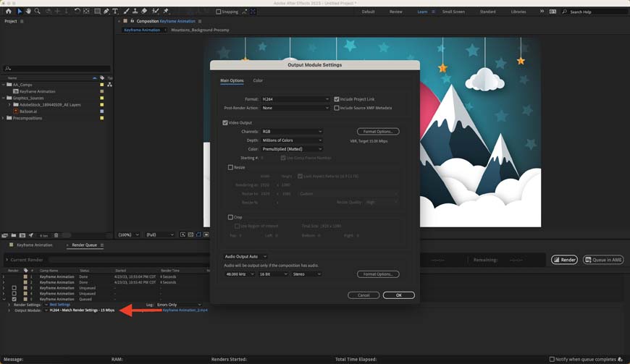Click the Home icon in the toolbar
The width and height of the screenshot is (630, 364).
[x=9, y=12]
